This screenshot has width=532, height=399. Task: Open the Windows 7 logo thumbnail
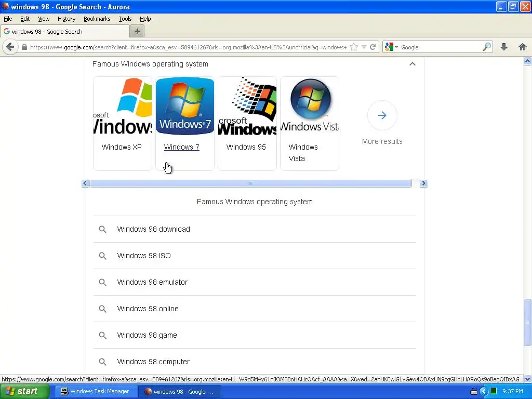pyautogui.click(x=185, y=106)
